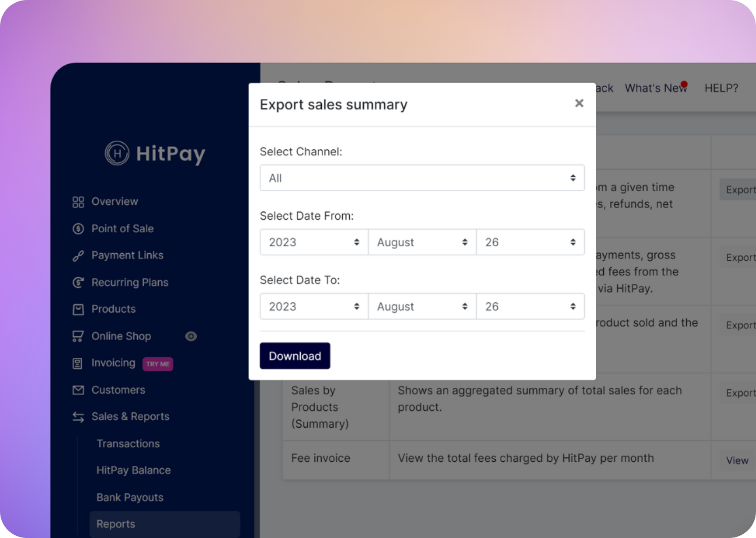This screenshot has width=756, height=538.
Task: Click the Sales & Reports arrows icon
Action: tap(78, 417)
